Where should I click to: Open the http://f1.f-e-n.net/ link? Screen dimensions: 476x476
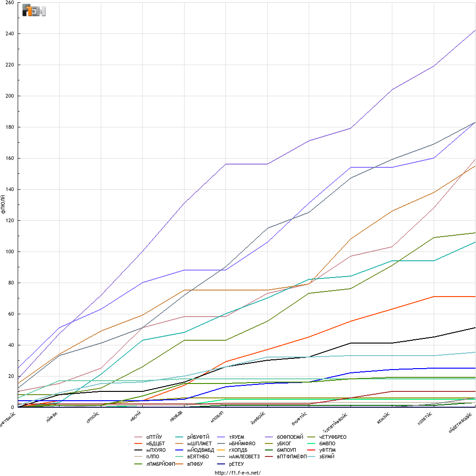[238, 472]
